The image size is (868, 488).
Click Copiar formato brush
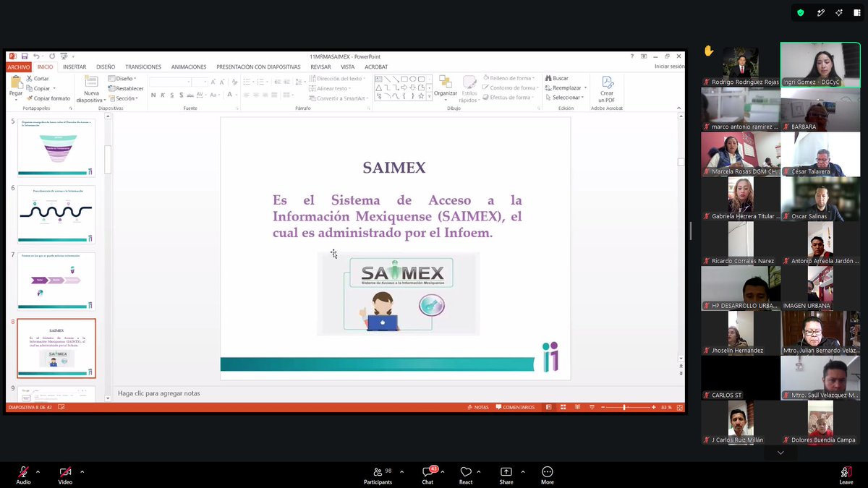[x=29, y=98]
